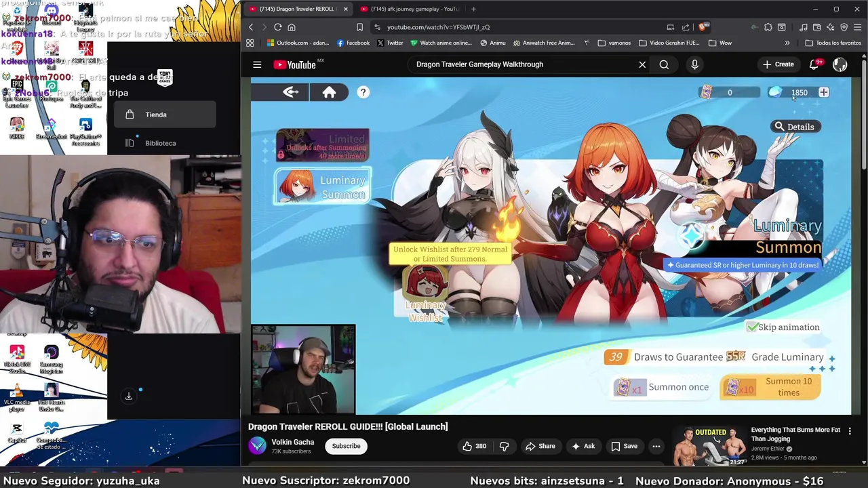Screen dimensions: 868x488
Task: Open options for the recommended video
Action: pyautogui.click(x=850, y=431)
